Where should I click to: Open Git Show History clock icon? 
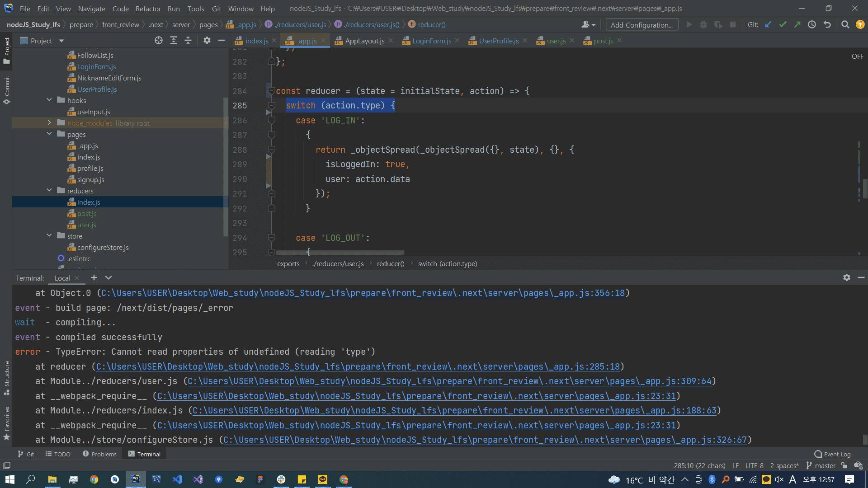(812, 25)
